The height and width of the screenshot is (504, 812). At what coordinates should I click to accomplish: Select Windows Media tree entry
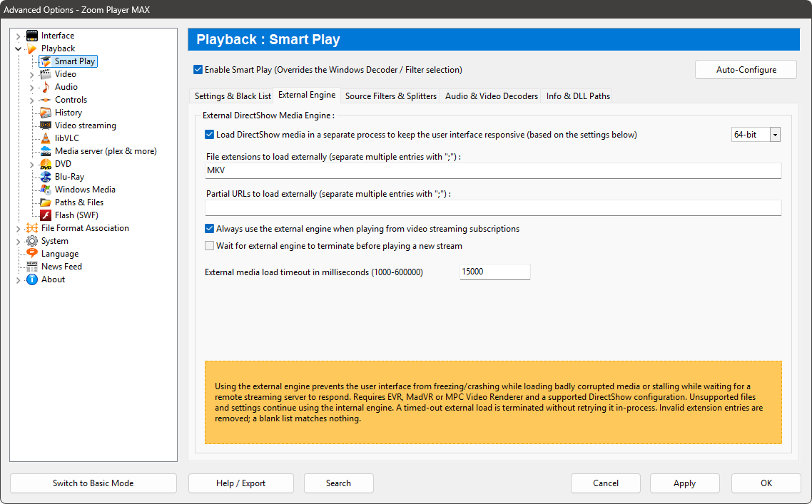tap(85, 190)
